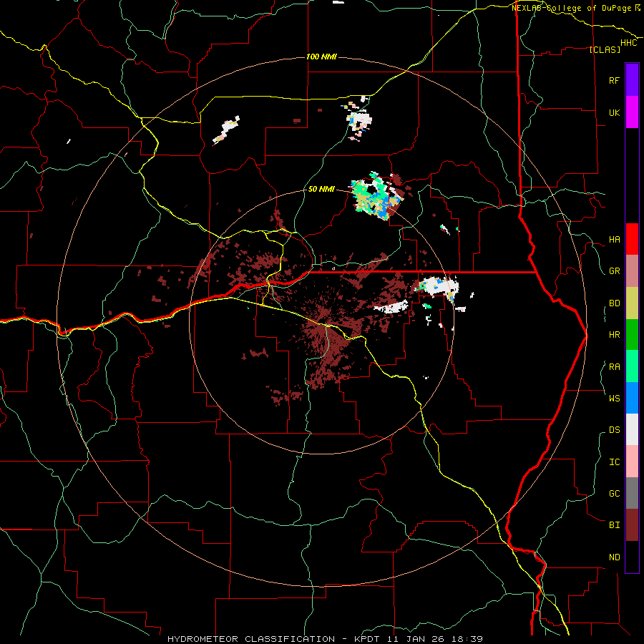Click the GC gray legend swatch

pos(632,493)
